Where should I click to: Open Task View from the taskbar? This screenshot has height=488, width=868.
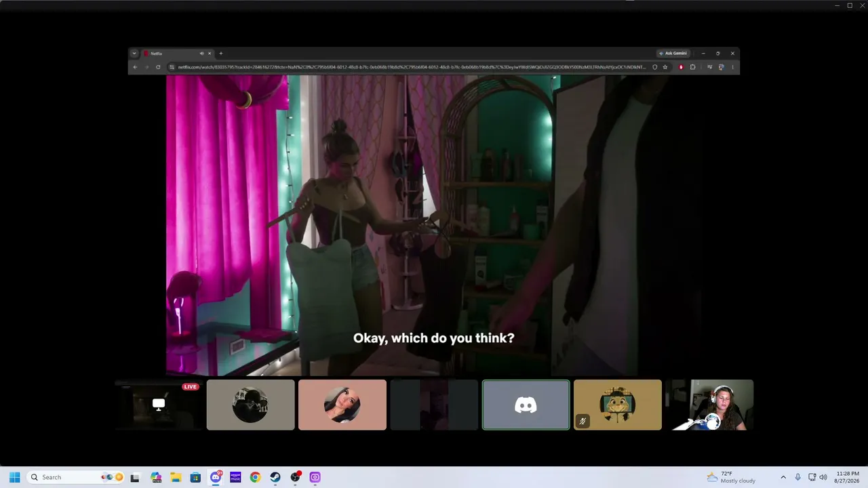point(135,477)
